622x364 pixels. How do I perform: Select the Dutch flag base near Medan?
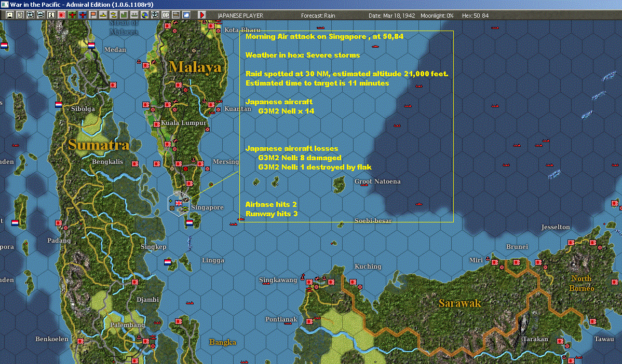[x=91, y=45]
